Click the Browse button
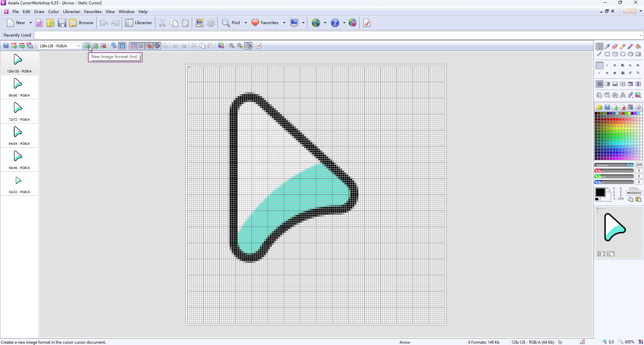This screenshot has width=644, height=345. click(x=82, y=23)
